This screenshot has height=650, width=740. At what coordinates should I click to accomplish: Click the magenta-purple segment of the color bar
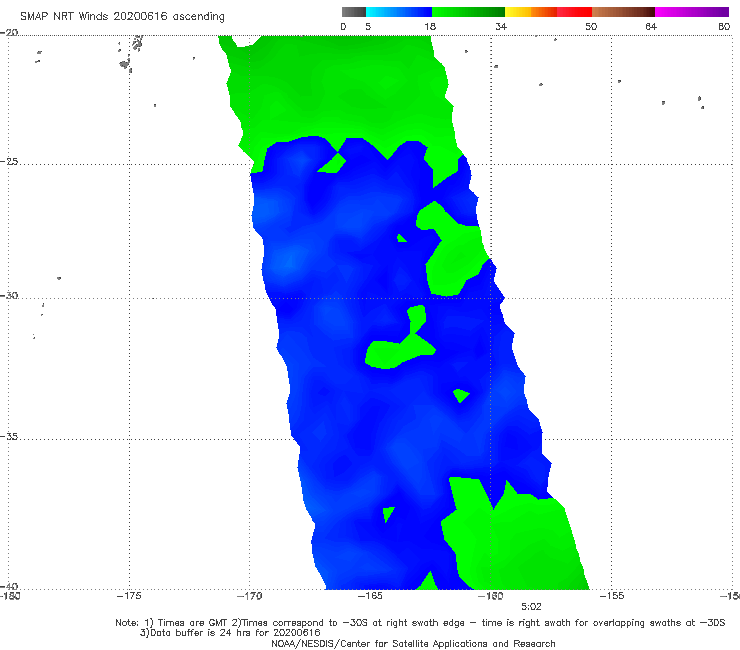click(x=692, y=12)
